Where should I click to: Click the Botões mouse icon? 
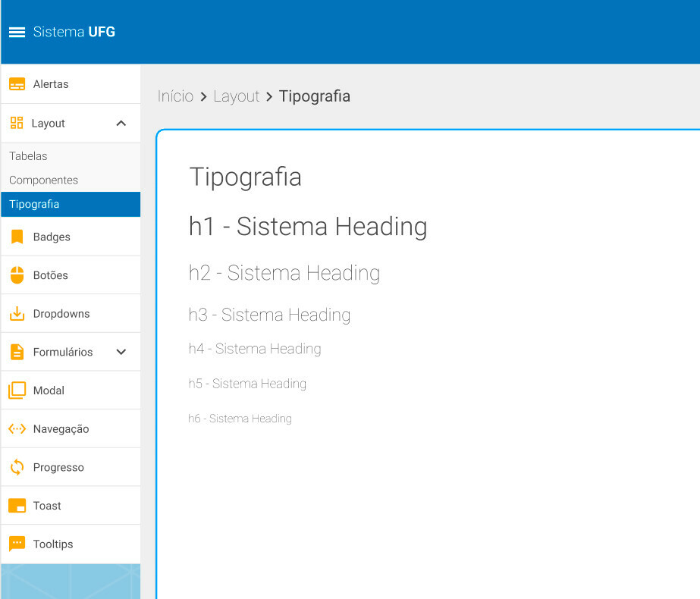coord(17,275)
